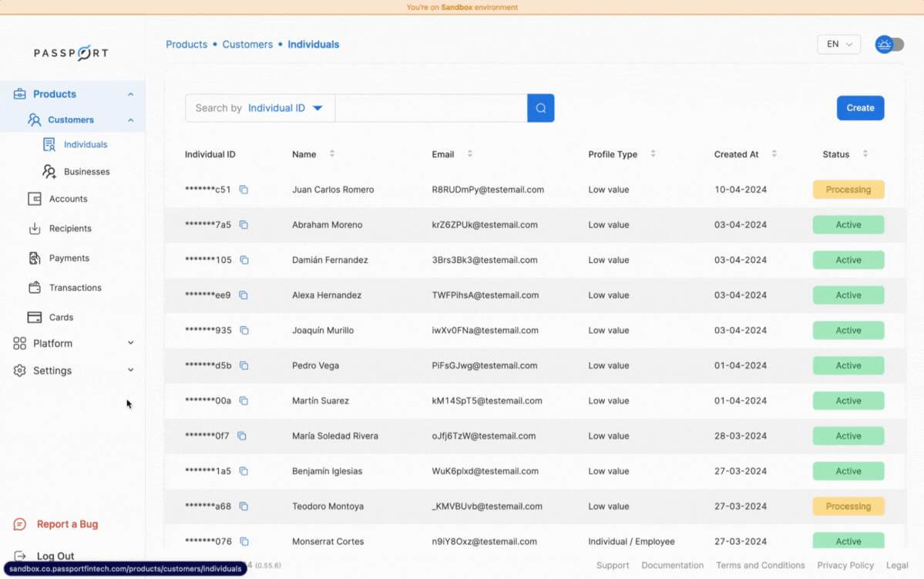Click the Customers people icon in sidebar
Image resolution: width=924 pixels, height=579 pixels.
click(x=34, y=120)
